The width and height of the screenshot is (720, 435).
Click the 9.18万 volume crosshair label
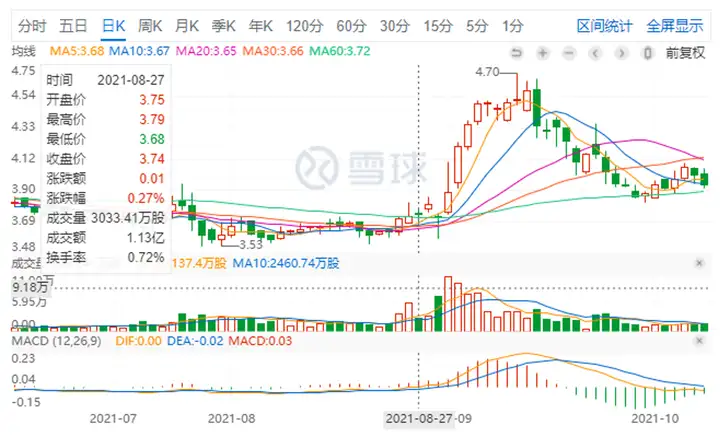click(30, 288)
